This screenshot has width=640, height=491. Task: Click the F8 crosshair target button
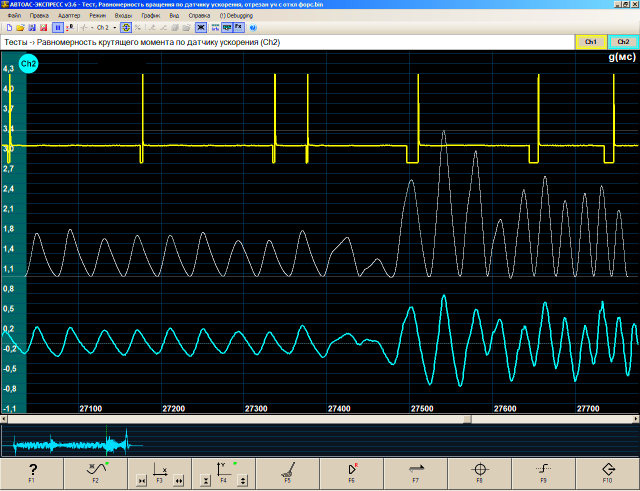[479, 471]
